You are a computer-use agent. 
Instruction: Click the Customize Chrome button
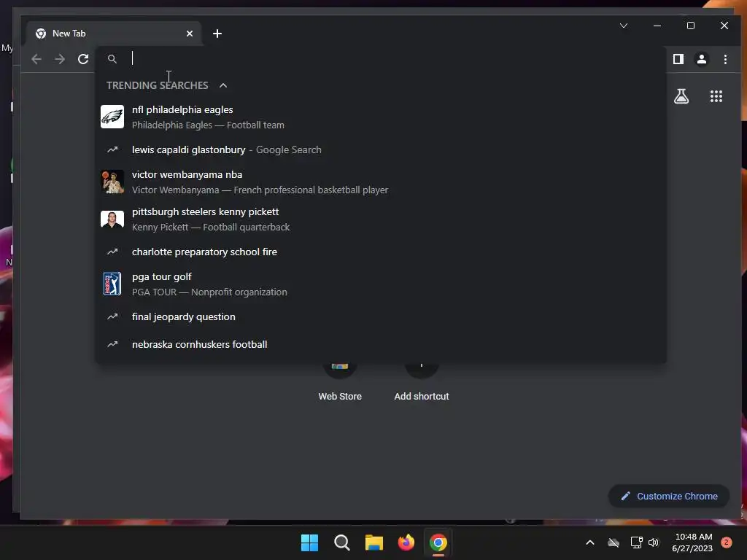tap(669, 496)
